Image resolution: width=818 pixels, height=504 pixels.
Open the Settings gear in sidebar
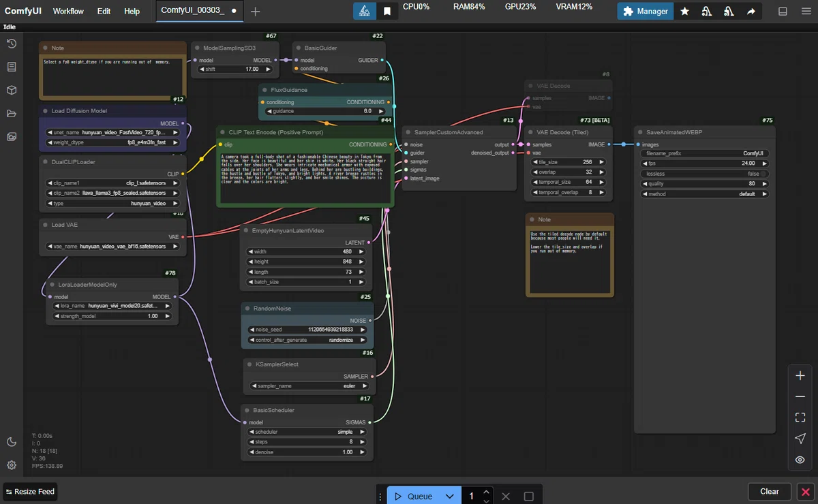tap(11, 465)
